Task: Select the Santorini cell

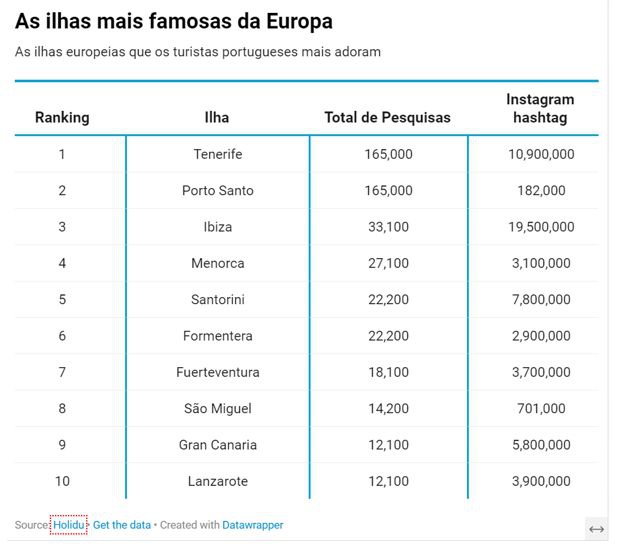Action: pyautogui.click(x=218, y=299)
